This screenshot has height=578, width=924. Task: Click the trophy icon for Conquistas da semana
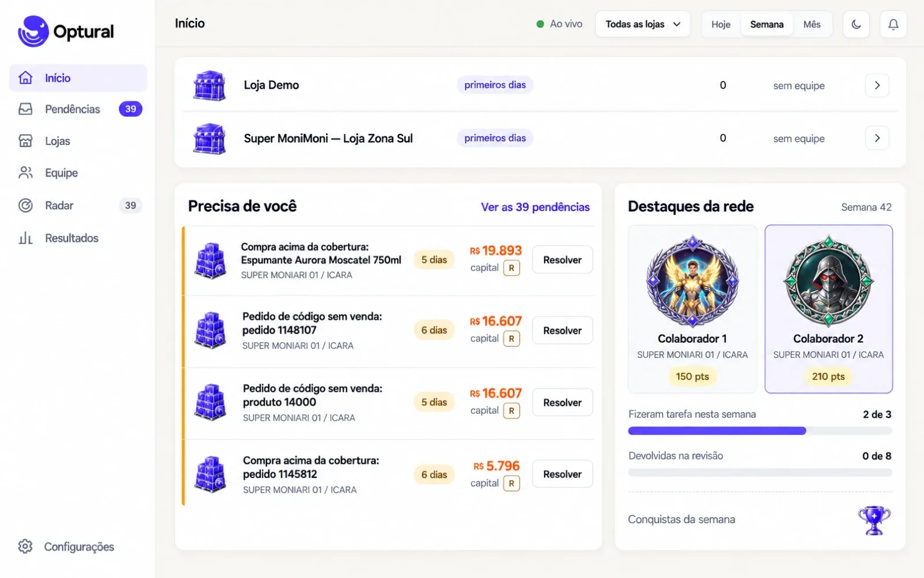874,520
